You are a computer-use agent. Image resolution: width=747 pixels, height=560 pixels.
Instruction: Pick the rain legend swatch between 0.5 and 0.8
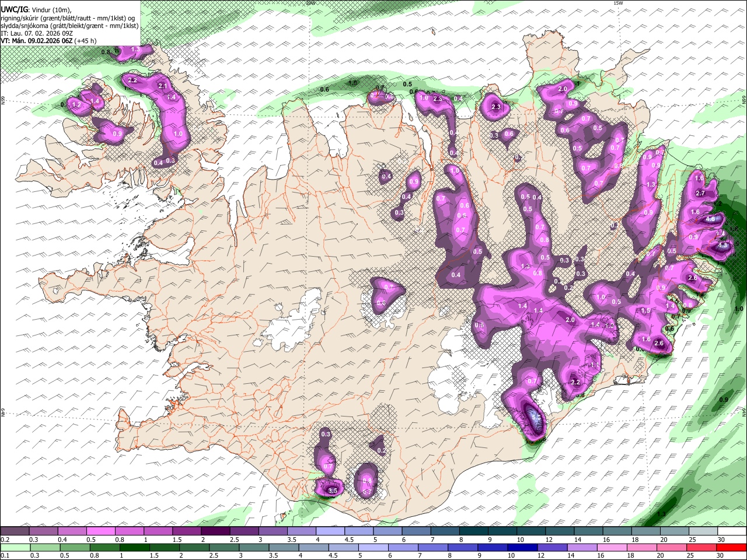tap(75, 547)
